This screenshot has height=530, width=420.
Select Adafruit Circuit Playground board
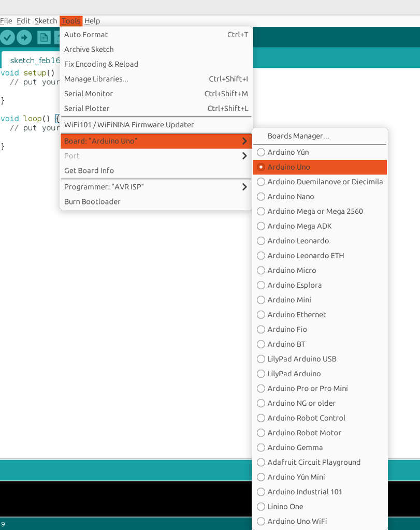(x=320, y=462)
